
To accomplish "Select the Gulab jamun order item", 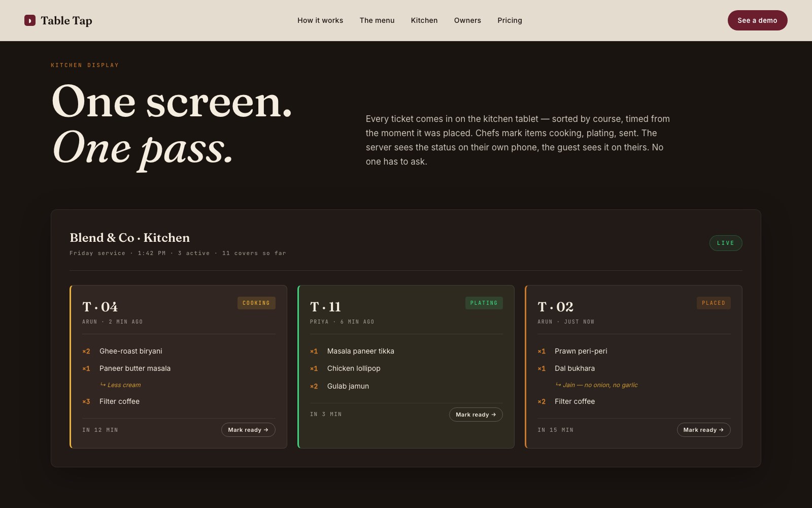I will click(348, 386).
